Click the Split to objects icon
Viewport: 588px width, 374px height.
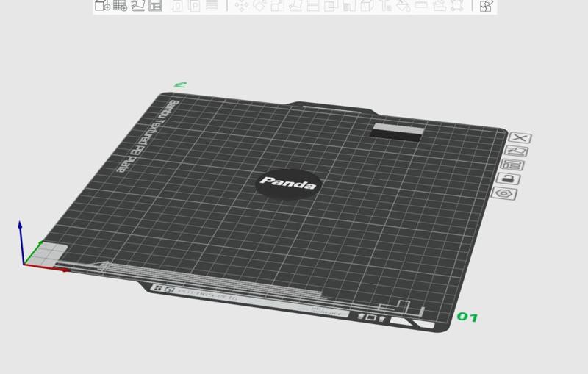pyautogui.click(x=176, y=6)
